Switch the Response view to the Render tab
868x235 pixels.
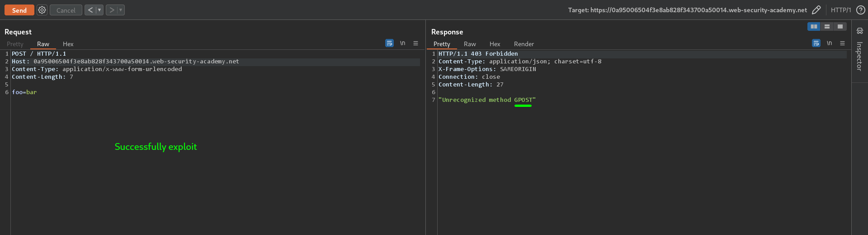tap(524, 44)
